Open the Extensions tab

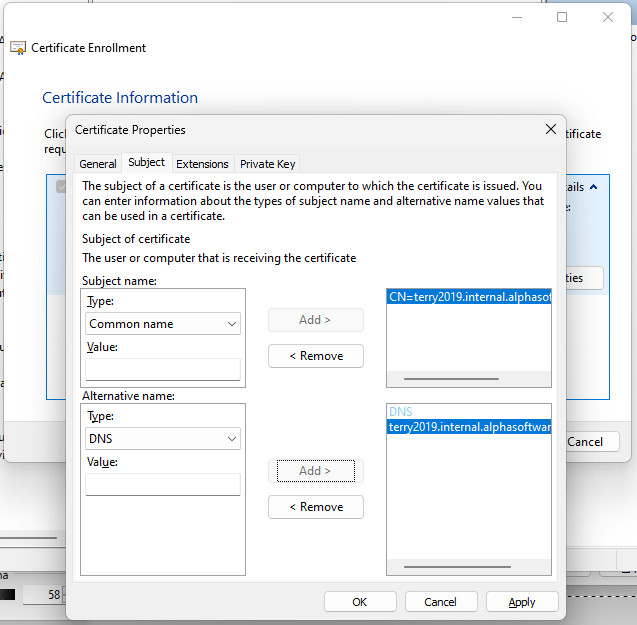coord(202,164)
